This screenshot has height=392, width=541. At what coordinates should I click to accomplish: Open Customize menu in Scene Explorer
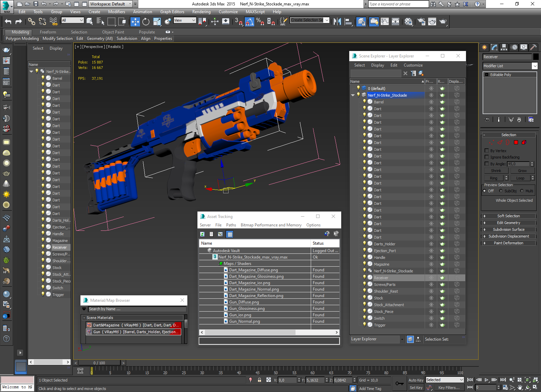pos(413,65)
